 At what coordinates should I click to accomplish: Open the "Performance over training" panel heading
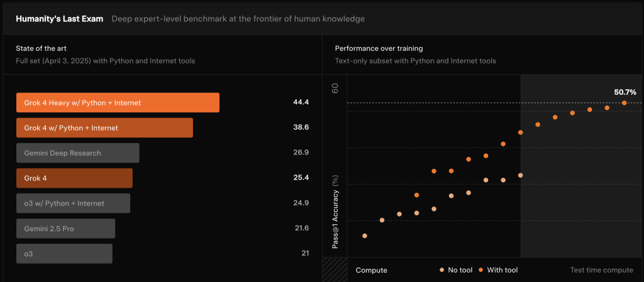point(379,48)
